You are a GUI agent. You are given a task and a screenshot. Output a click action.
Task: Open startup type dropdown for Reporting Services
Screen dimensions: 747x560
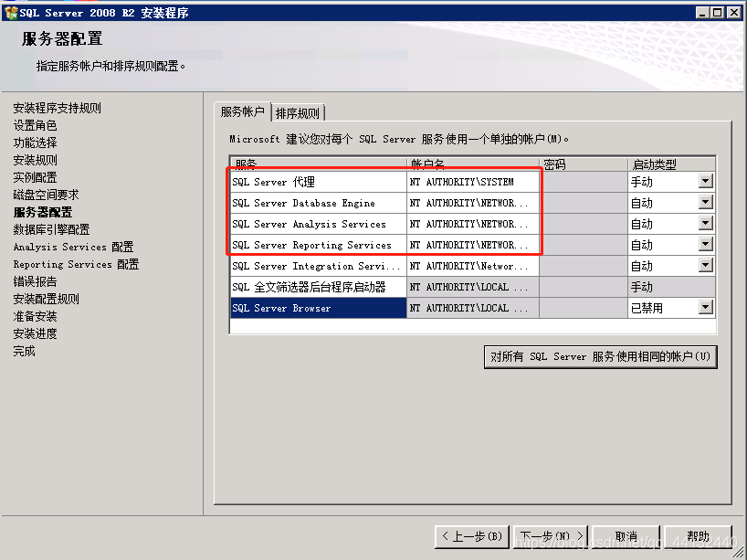tap(706, 245)
